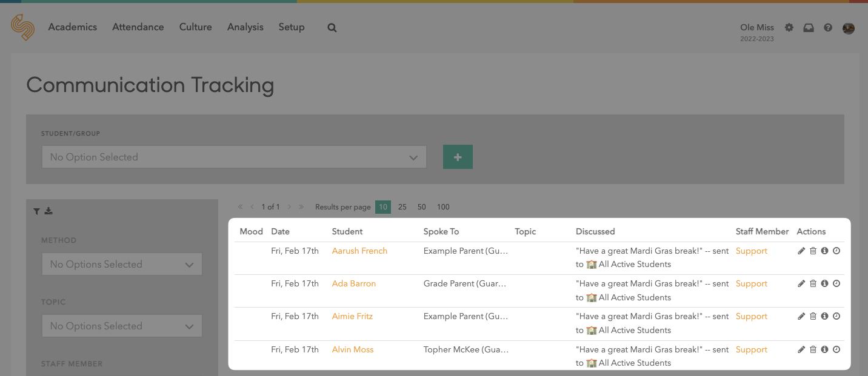Download results using the download icon
Screen dimensions: 868x376
pyautogui.click(x=48, y=211)
